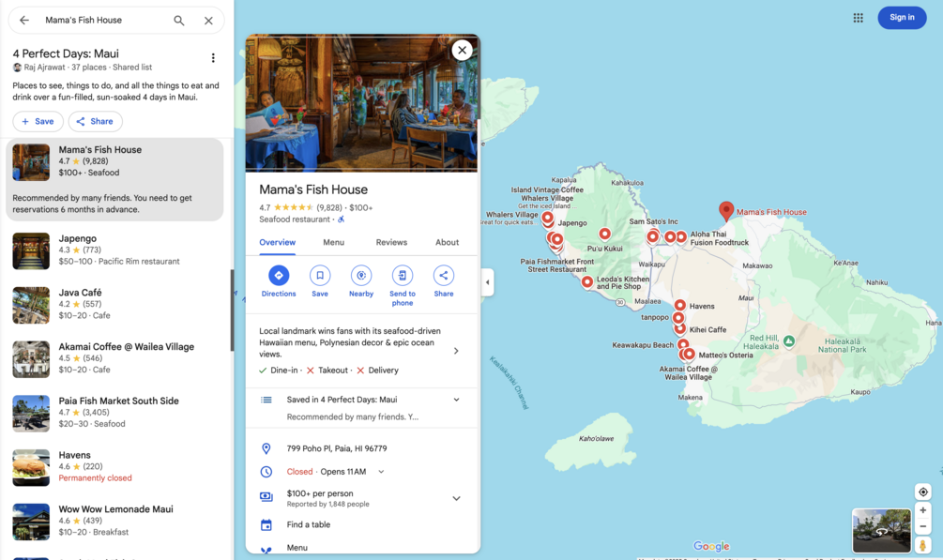Click the search magnifier icon
Viewport: 943px width, 560px height.
179,20
